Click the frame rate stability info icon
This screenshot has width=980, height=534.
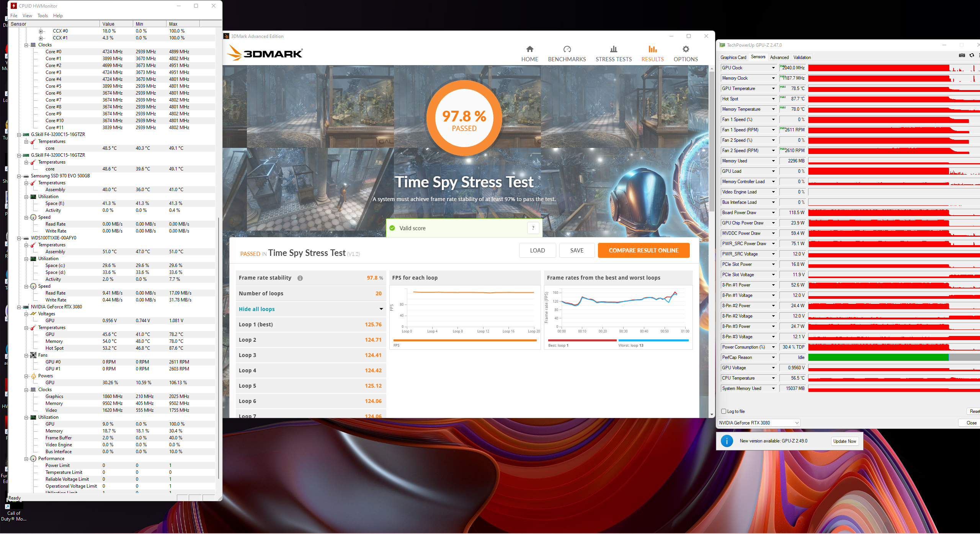(300, 278)
